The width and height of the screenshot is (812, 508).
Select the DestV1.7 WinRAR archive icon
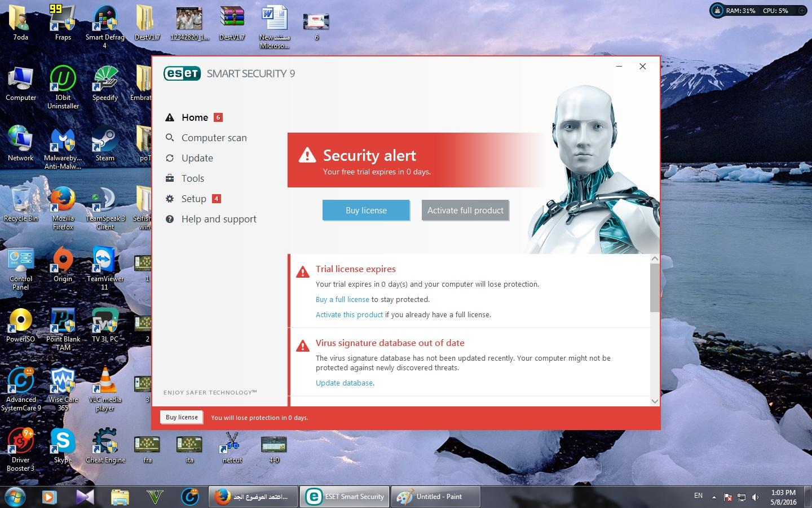click(x=232, y=24)
